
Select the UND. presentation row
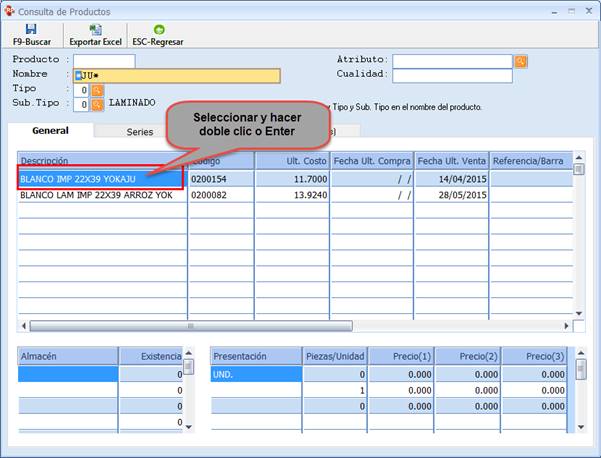255,374
